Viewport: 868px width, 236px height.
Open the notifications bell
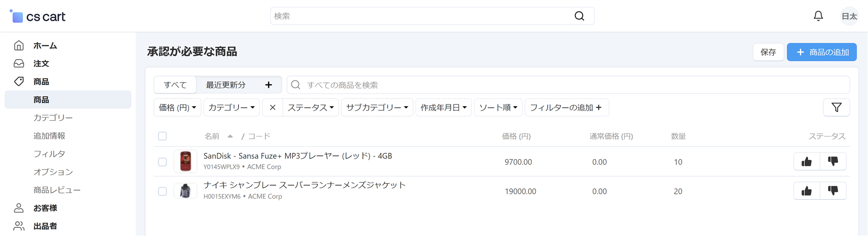[x=818, y=16]
